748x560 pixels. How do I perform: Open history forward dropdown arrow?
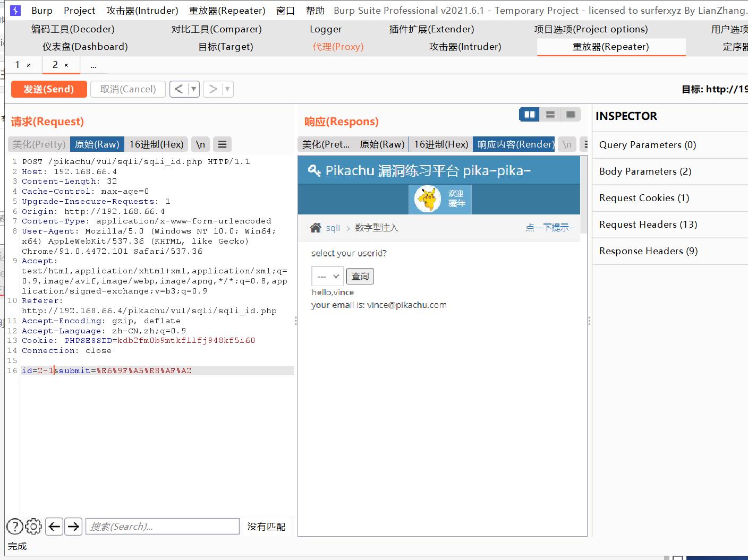[x=227, y=89]
